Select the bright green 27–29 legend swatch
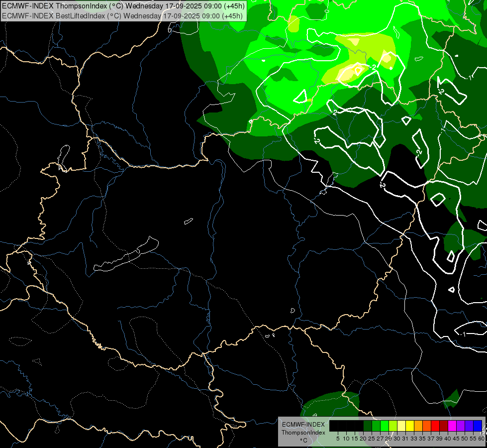Image resolution: width=487 pixels, height=448 pixels. (x=385, y=426)
